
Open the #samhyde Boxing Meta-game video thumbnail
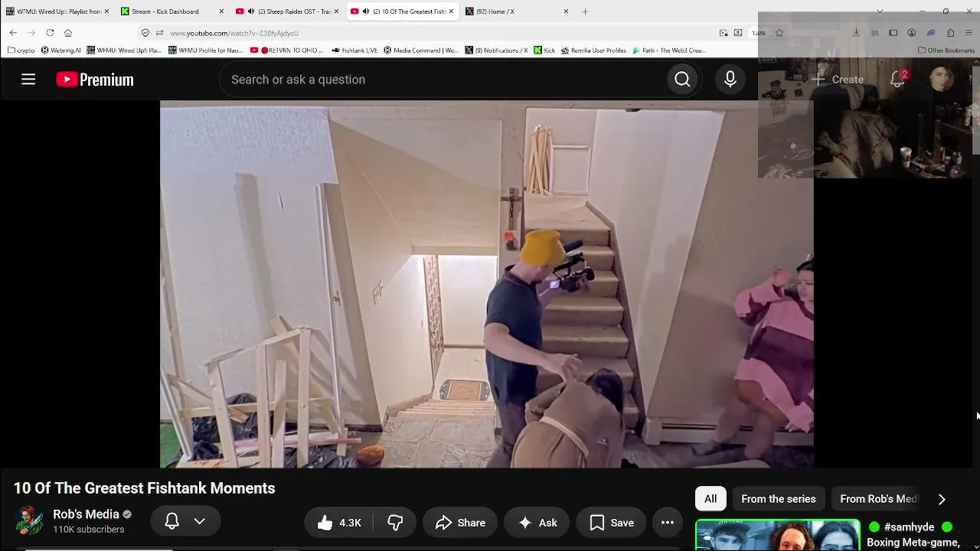click(778, 535)
